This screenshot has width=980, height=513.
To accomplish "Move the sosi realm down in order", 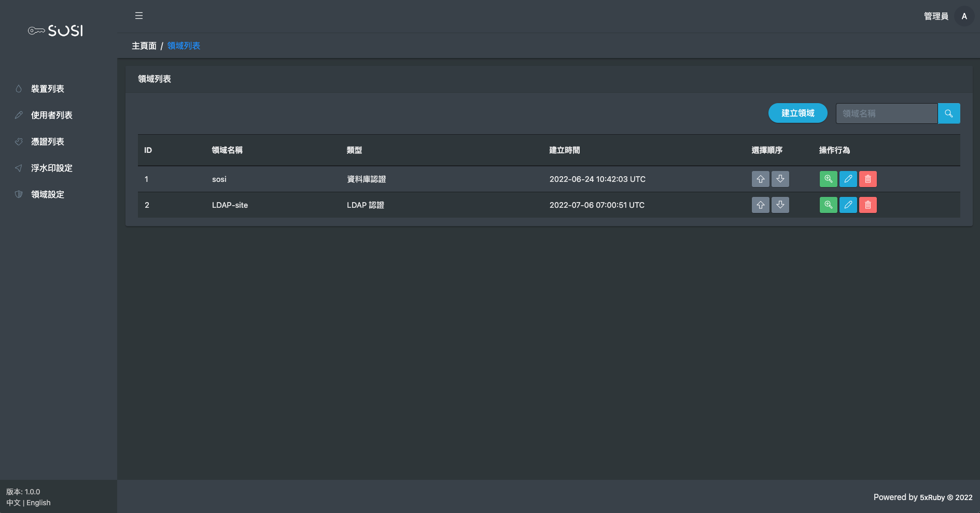I will tap(780, 179).
